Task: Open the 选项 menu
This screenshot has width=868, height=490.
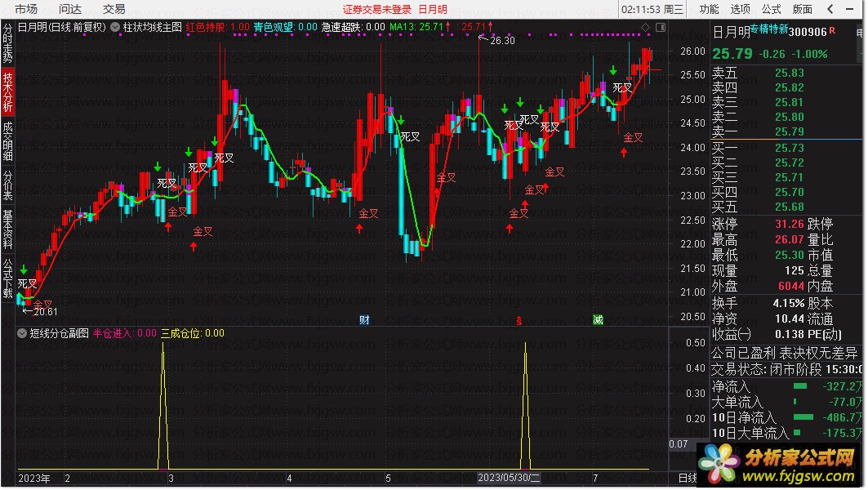Action: [x=740, y=9]
